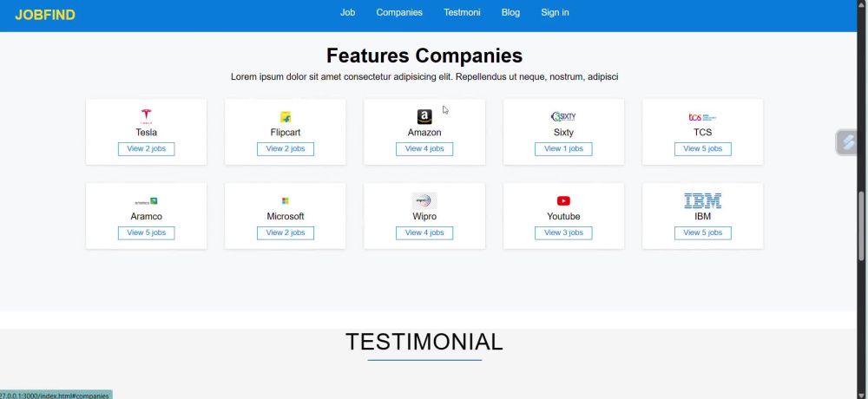Click the JOBFIND site logo
Image resolution: width=868 pixels, height=399 pixels.
click(x=45, y=15)
